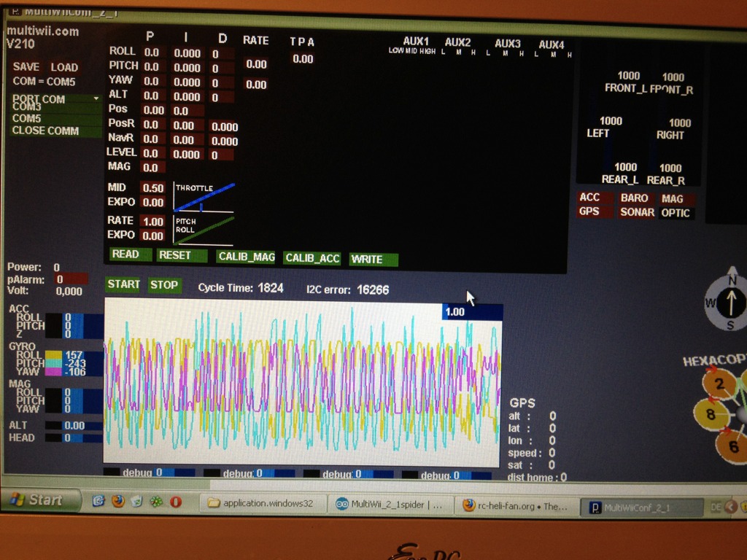Toggle the magenta GYRO YAW graph trace
The image size is (747, 560).
pyautogui.click(x=53, y=372)
